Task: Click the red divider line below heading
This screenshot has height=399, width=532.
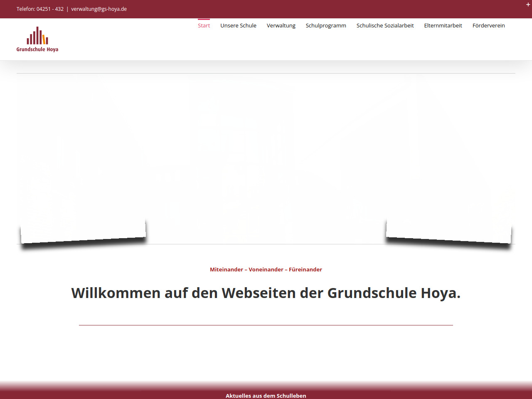Action: (266, 325)
